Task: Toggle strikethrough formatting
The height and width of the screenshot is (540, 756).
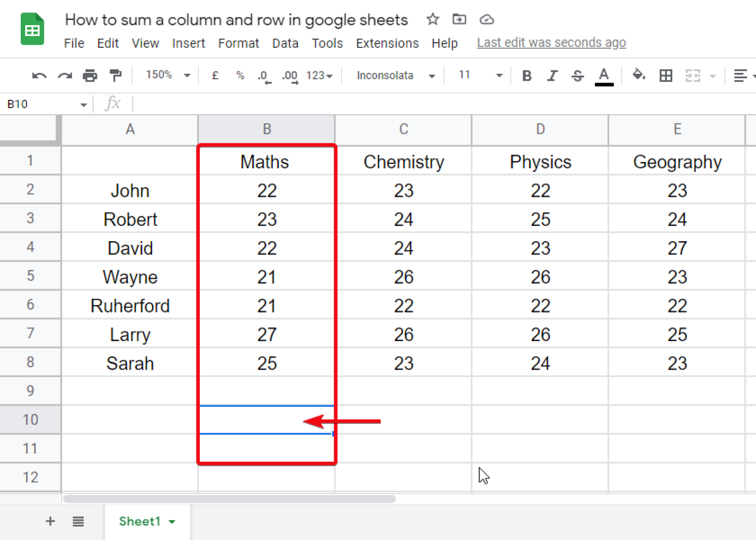Action: (x=578, y=76)
